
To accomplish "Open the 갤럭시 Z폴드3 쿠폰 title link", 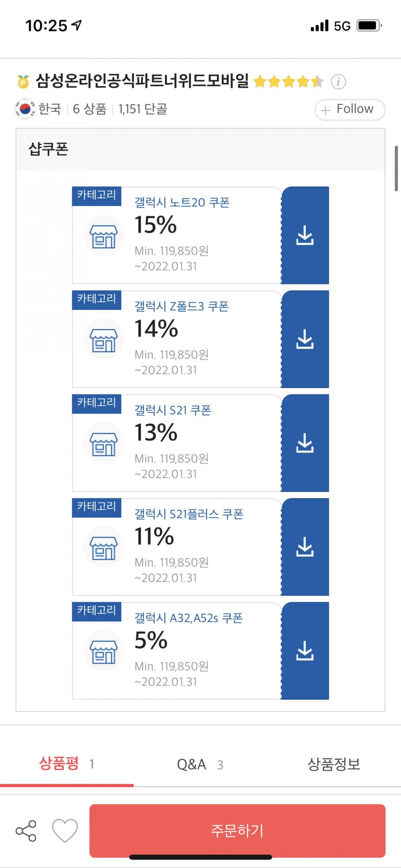I will tap(182, 306).
